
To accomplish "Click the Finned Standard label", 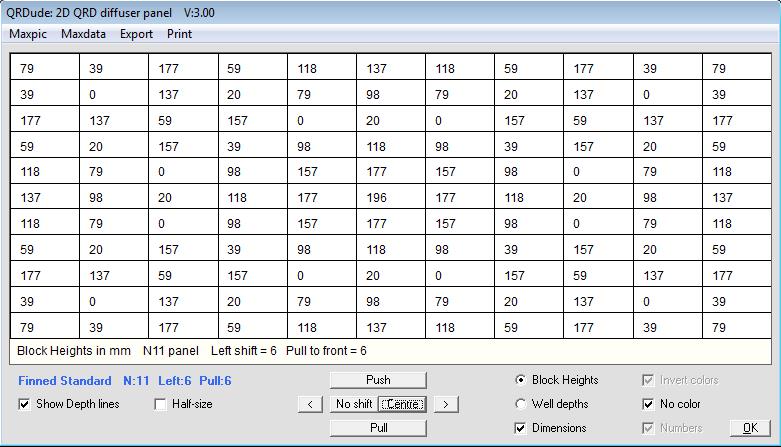I will tap(65, 381).
